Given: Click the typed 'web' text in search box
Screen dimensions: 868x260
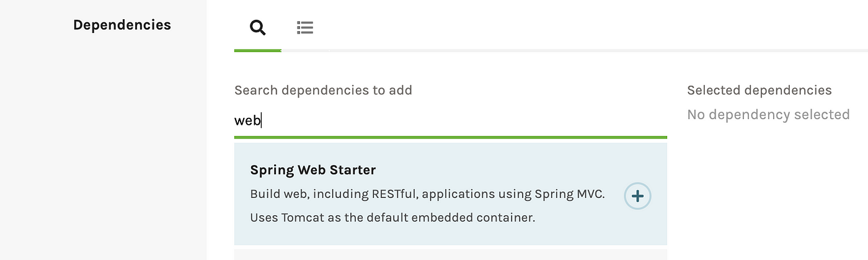Looking at the screenshot, I should pyautogui.click(x=247, y=121).
